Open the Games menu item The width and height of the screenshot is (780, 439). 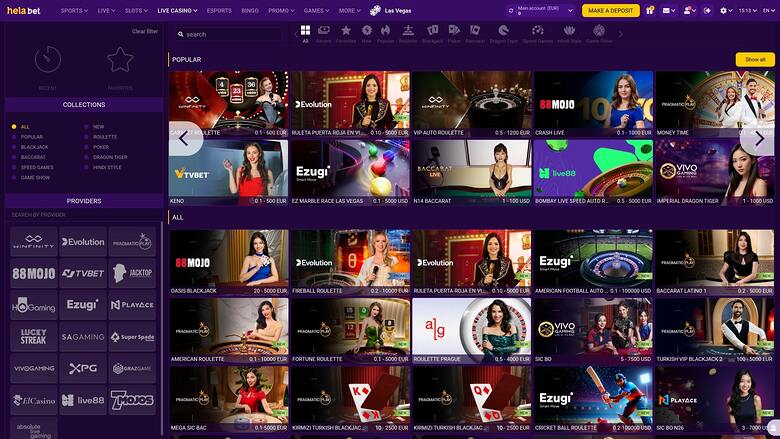point(316,10)
